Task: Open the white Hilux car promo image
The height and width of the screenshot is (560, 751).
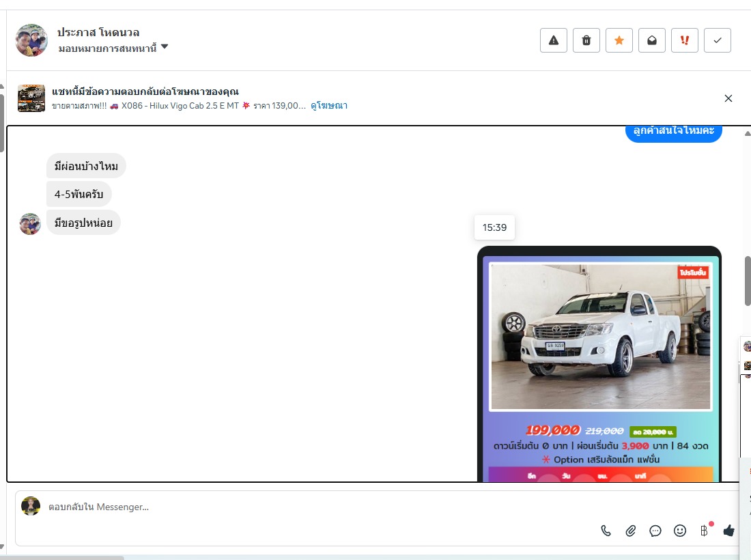Action: [599, 364]
